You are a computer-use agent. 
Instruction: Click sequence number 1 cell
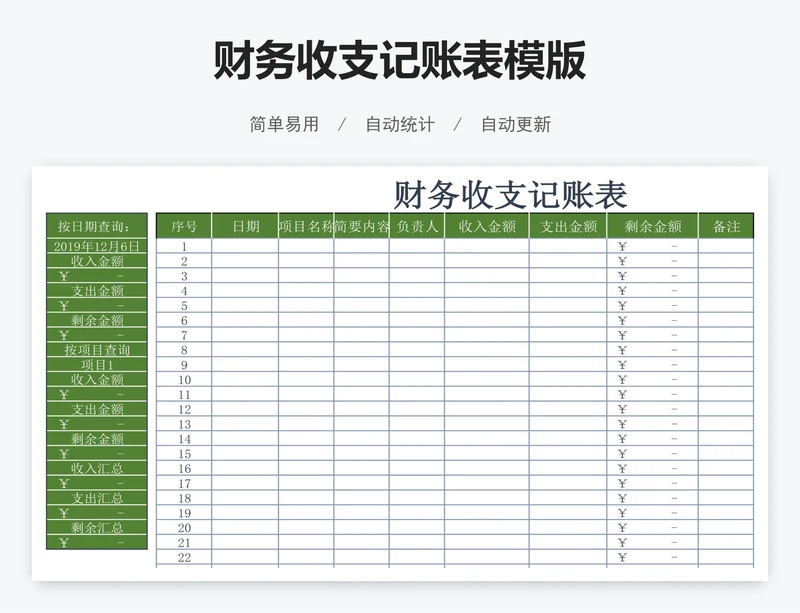click(184, 246)
